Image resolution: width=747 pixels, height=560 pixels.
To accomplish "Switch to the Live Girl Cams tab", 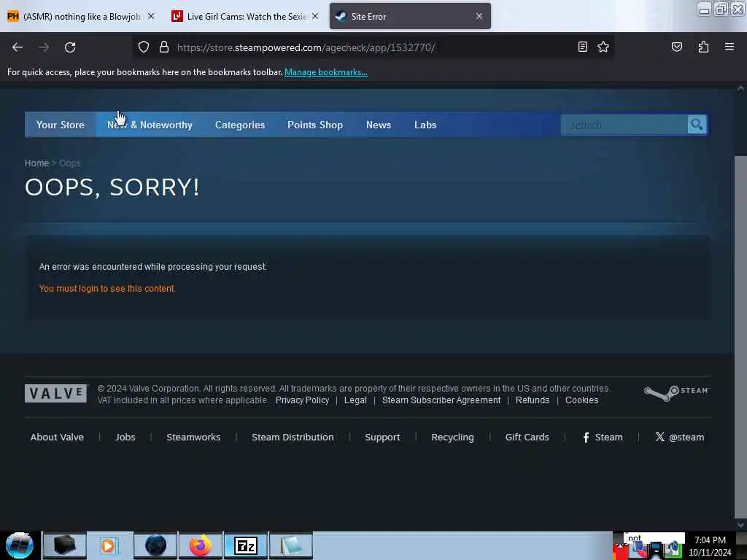I will pos(246,16).
